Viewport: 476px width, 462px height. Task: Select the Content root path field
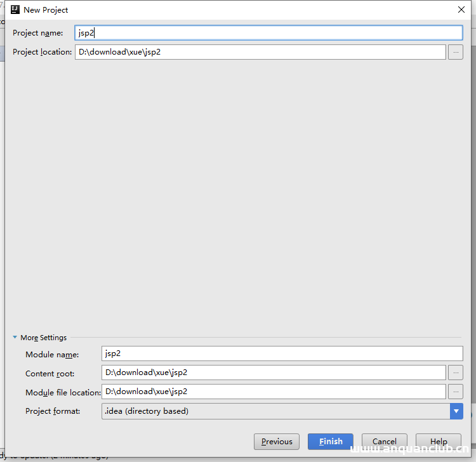click(x=273, y=373)
